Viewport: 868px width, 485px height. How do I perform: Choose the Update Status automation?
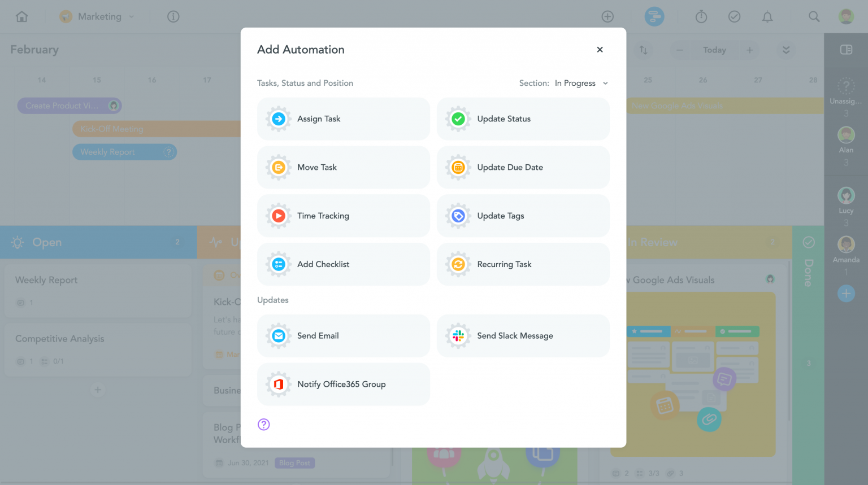[x=523, y=119]
